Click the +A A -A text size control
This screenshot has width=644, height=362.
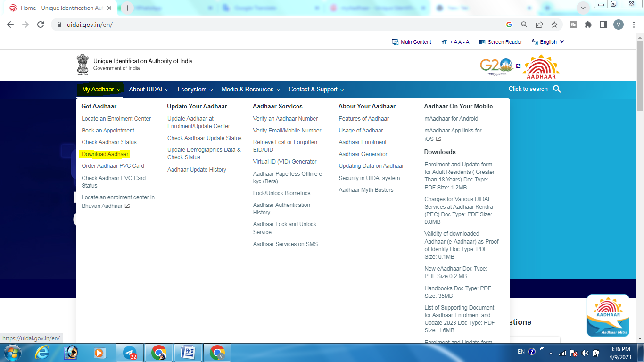pyautogui.click(x=455, y=42)
